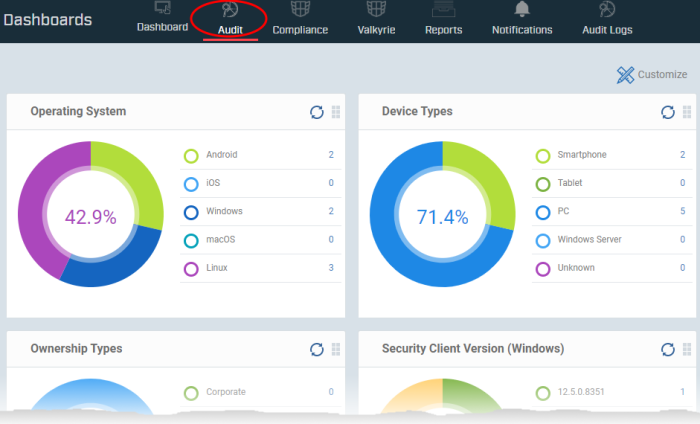Select the Linux legend entry

point(260,268)
